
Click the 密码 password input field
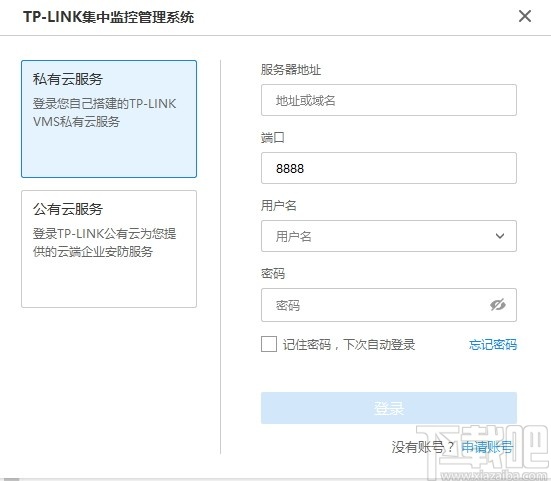(x=389, y=305)
